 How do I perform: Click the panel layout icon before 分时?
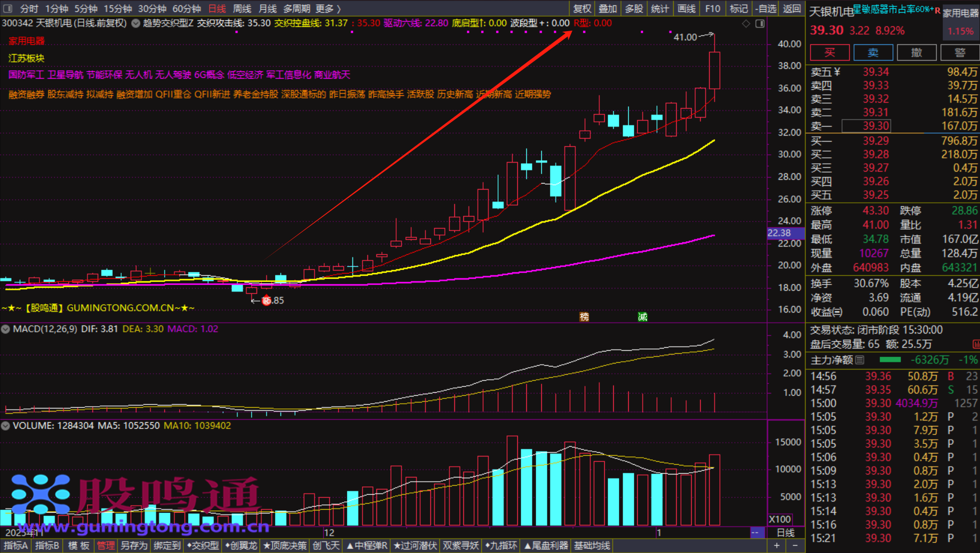pos(8,8)
